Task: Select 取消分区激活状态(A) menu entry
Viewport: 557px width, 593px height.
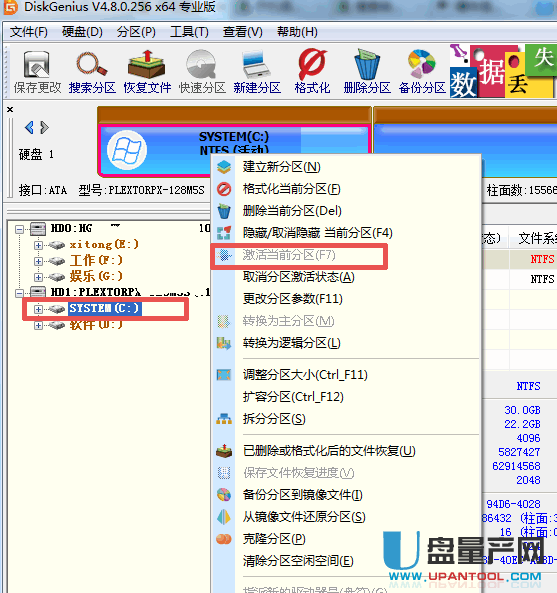Action: point(298,277)
